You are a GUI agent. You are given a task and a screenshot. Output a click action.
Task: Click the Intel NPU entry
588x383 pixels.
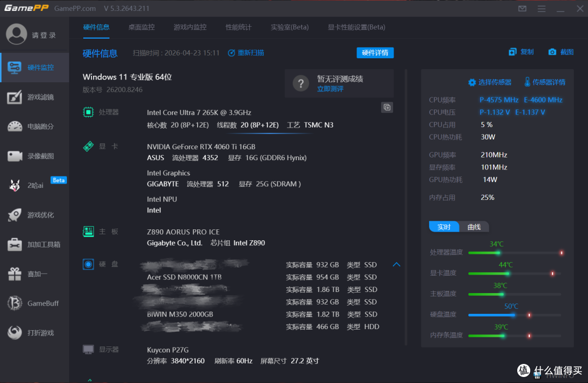point(162,199)
